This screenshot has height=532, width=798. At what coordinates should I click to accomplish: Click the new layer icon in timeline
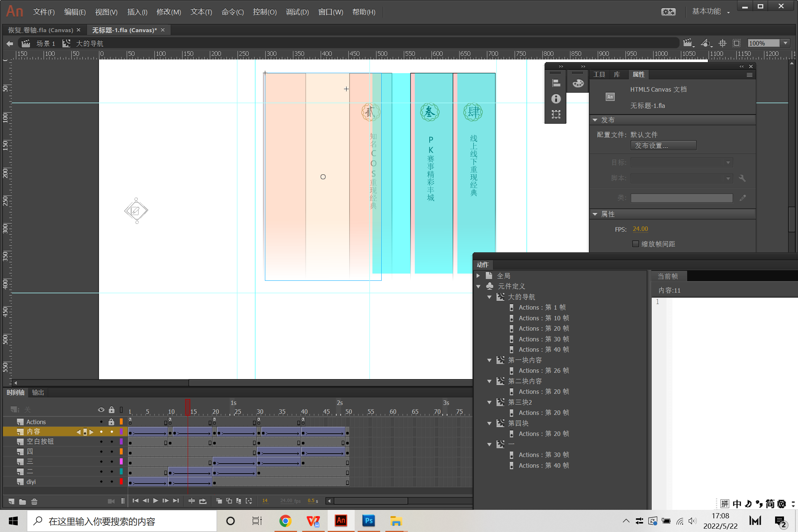11,501
